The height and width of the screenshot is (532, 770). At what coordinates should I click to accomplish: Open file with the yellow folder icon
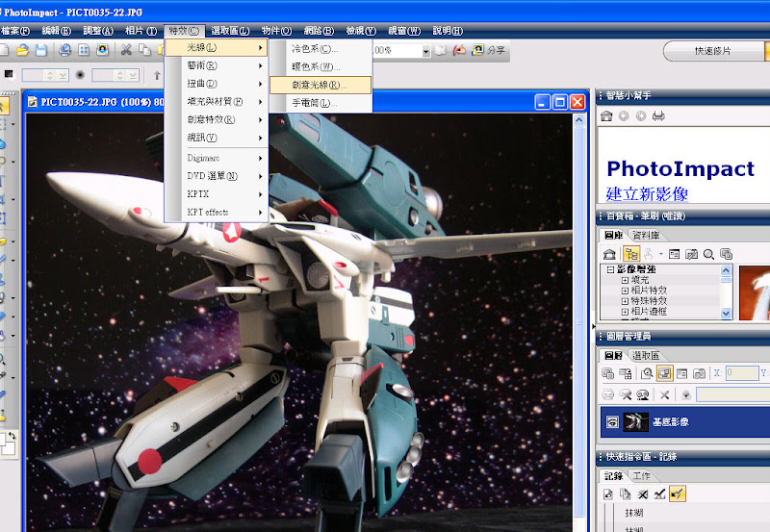click(x=22, y=50)
